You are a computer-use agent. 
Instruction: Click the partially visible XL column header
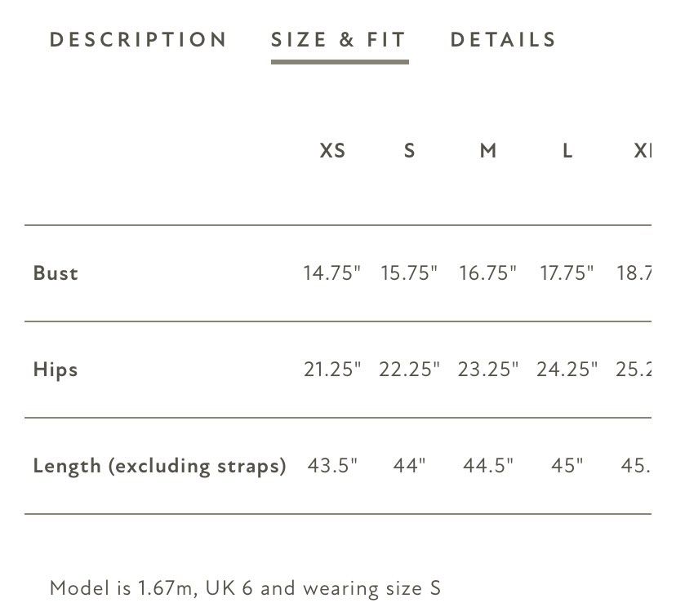[x=643, y=151]
